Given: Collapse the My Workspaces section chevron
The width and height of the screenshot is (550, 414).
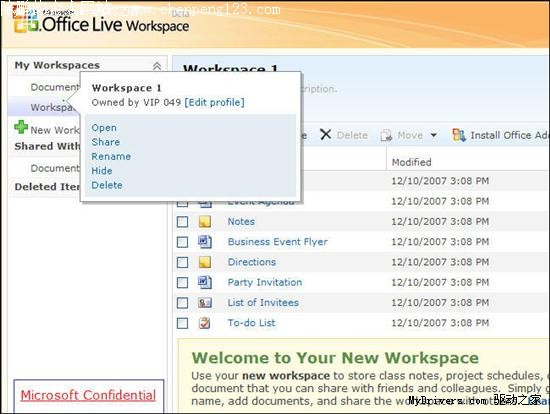Looking at the screenshot, I should (x=157, y=66).
